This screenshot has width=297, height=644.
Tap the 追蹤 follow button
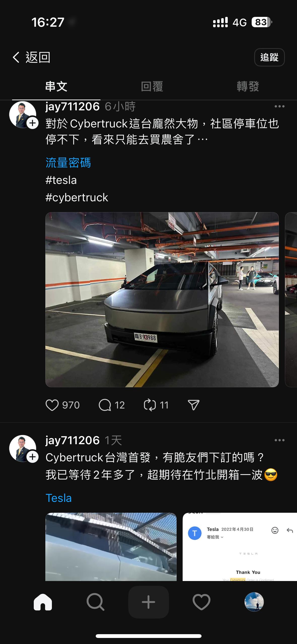269,57
